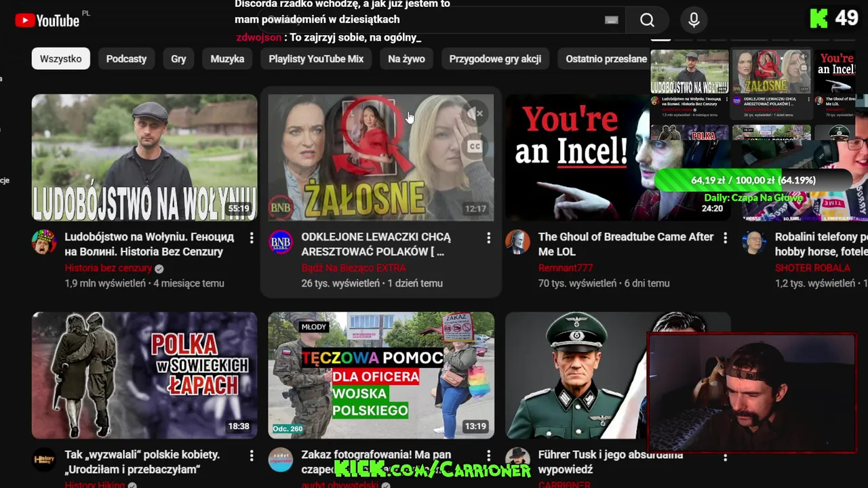Open the You're an Incel video thumbnail
Image resolution: width=868 pixels, height=488 pixels.
click(x=578, y=157)
